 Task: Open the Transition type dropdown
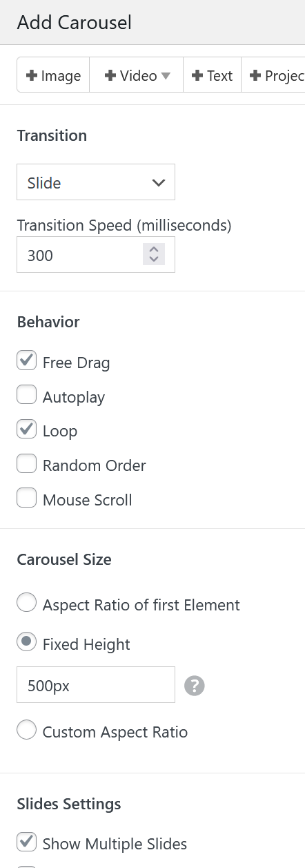[96, 182]
